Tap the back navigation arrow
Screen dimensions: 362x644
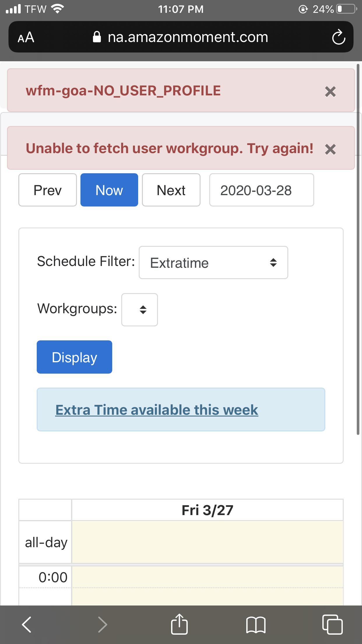coord(27,624)
